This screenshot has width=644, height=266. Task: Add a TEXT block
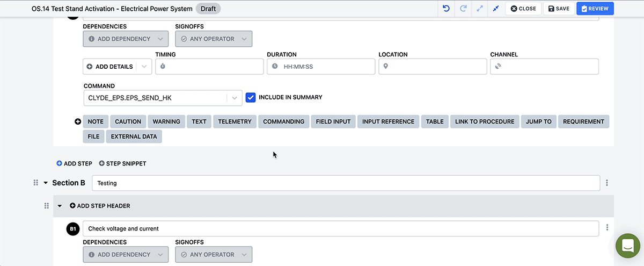199,121
